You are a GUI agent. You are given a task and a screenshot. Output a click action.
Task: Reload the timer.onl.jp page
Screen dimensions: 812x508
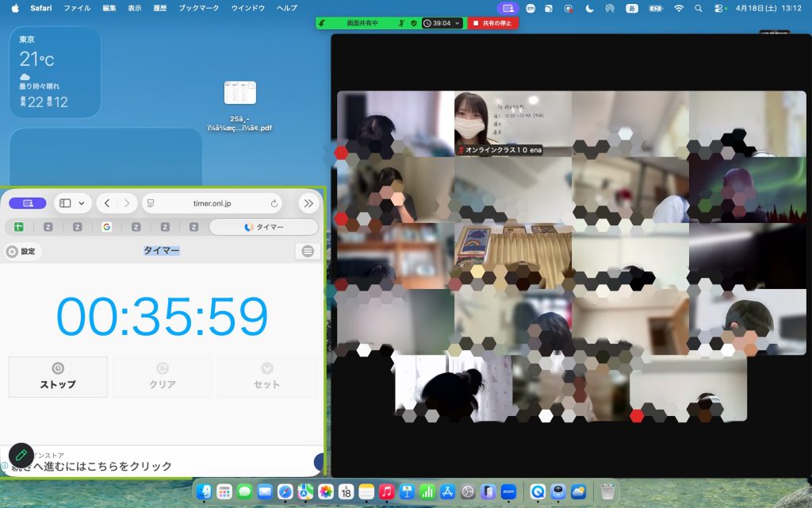tap(274, 203)
